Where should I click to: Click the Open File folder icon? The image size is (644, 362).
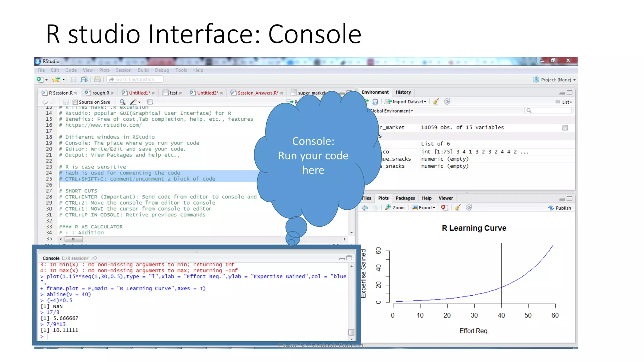(x=56, y=80)
